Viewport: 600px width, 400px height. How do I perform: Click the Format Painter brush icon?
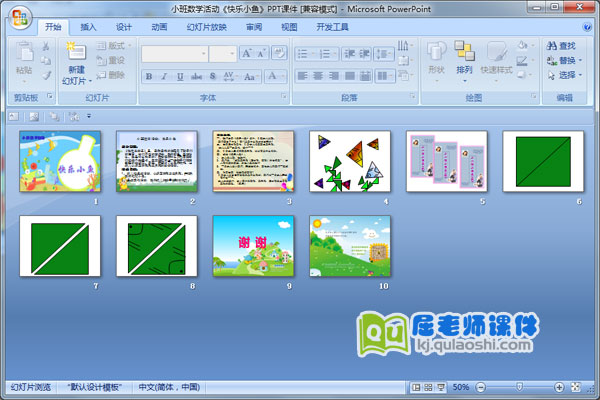click(x=46, y=75)
